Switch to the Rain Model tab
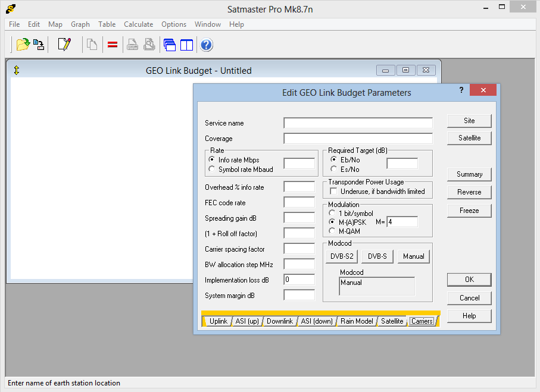540x392 pixels. point(357,321)
